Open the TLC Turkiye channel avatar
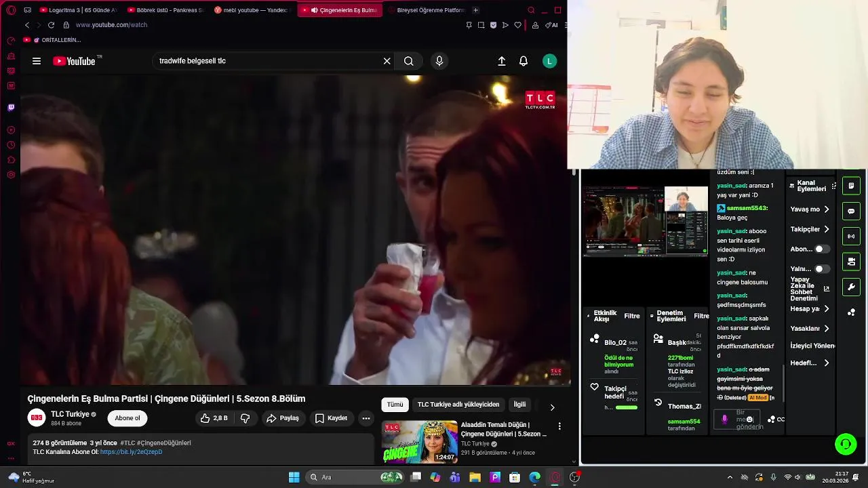868x488 pixels. tap(37, 418)
